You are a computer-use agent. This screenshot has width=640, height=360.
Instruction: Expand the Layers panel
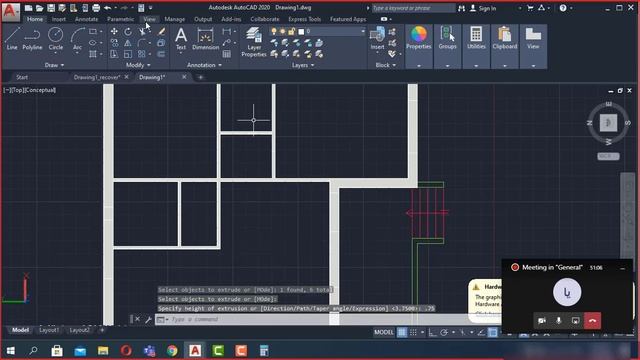pos(303,65)
